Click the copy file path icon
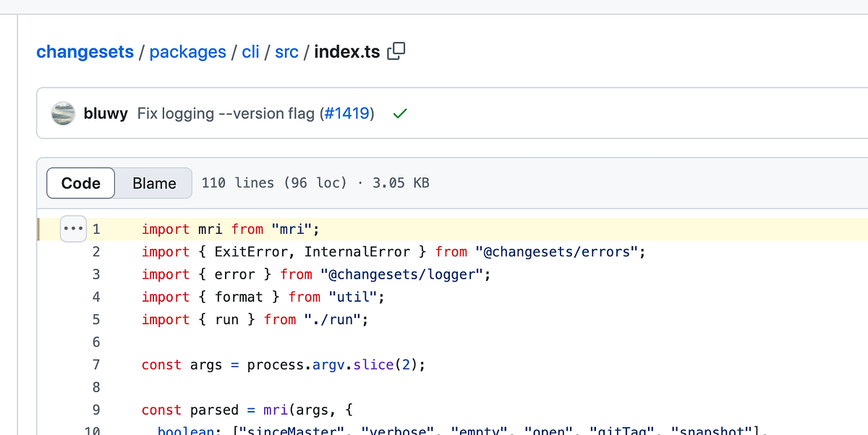 tap(395, 51)
